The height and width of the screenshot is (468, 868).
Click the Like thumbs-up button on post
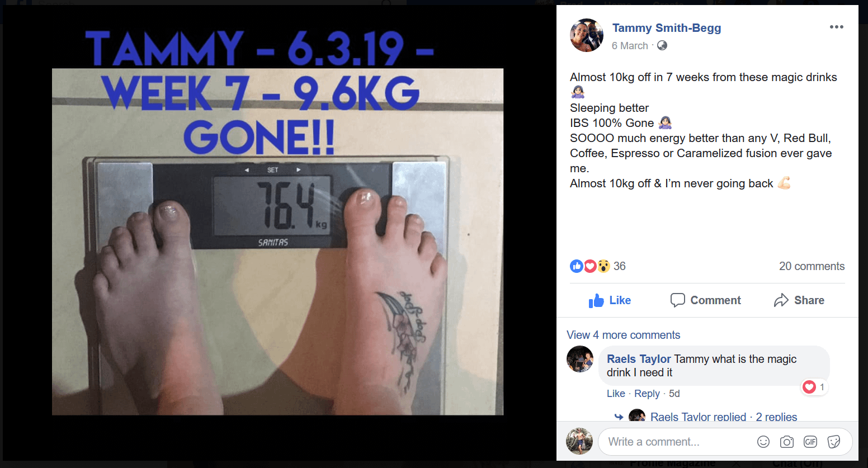[x=610, y=300]
